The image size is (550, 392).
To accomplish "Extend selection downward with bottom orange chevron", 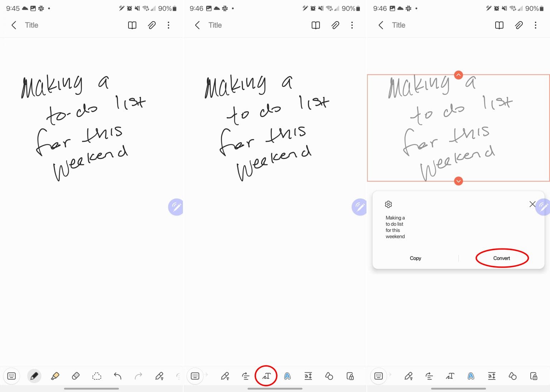I will [x=458, y=181].
